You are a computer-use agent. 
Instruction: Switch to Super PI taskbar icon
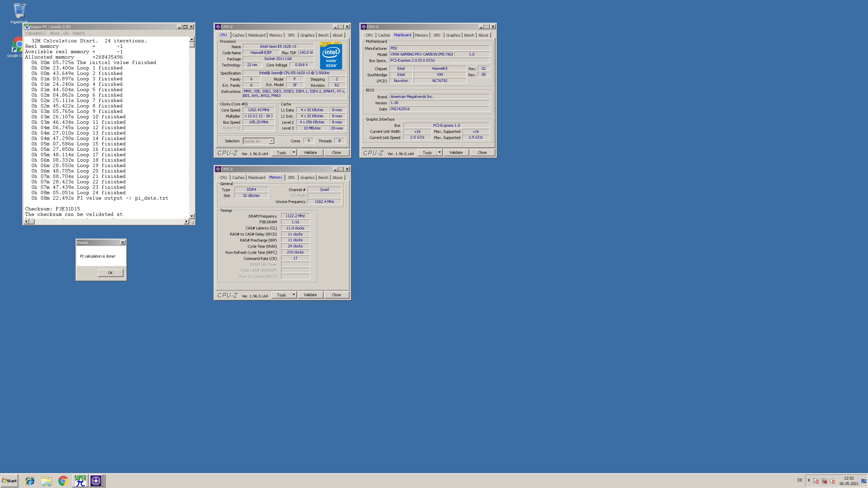coord(80,481)
